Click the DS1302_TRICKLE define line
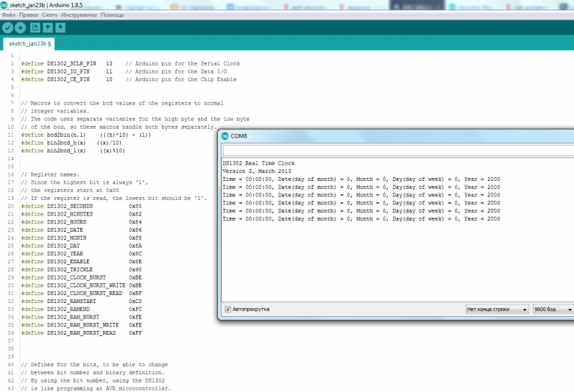Image resolution: width=574 pixels, height=392 pixels. pos(81,270)
